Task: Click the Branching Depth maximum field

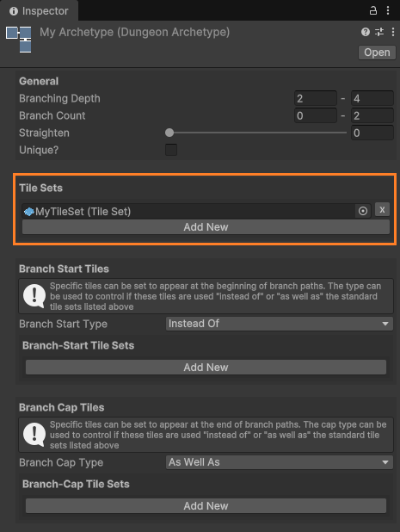Action: click(372, 98)
